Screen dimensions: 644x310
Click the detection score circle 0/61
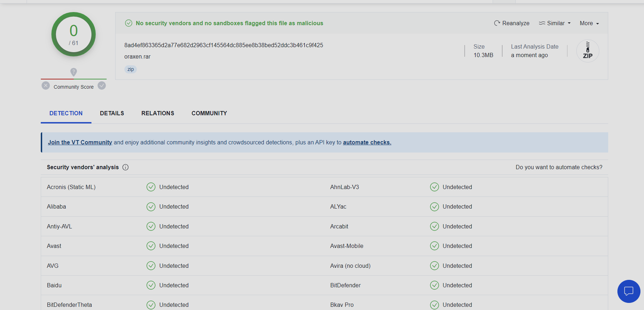click(73, 34)
